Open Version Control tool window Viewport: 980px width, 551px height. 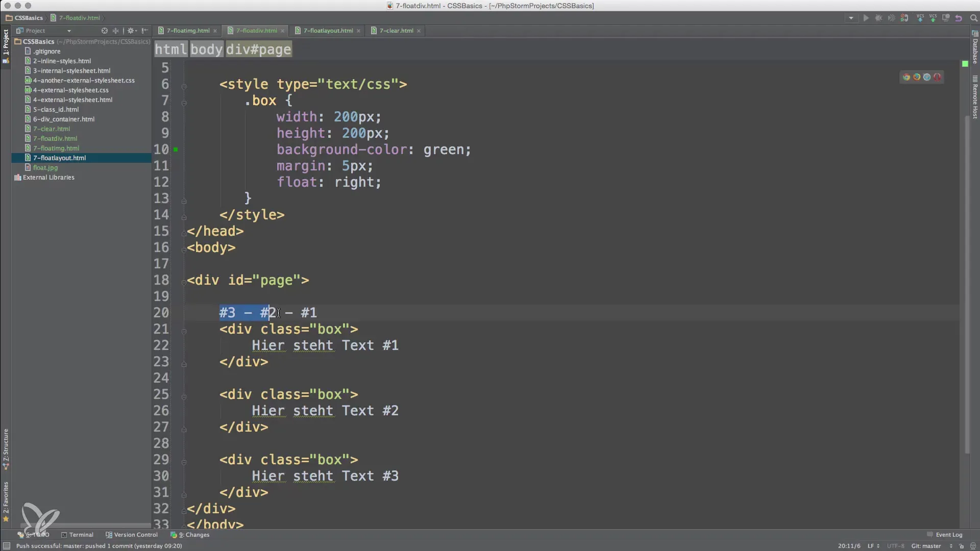coord(132,535)
